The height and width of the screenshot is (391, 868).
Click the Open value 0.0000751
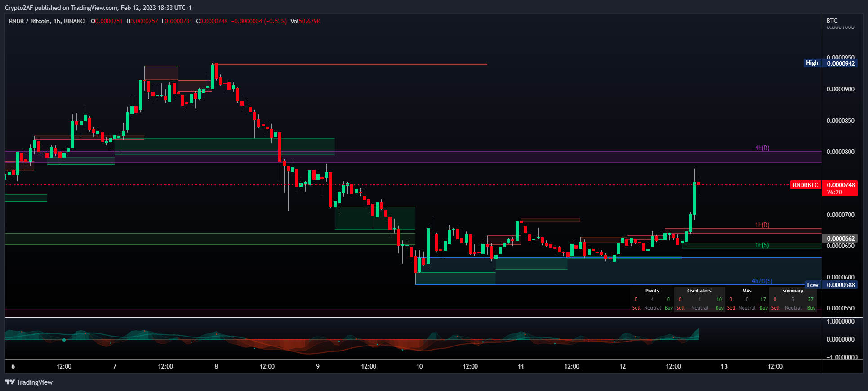(109, 21)
